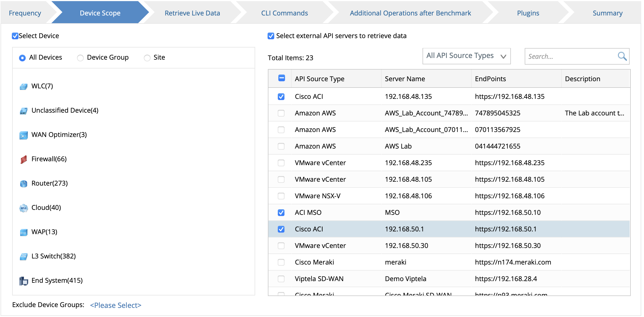Viewport: 644px width, 317px height.
Task: Select the Firewall device type icon
Action: [x=23, y=159]
